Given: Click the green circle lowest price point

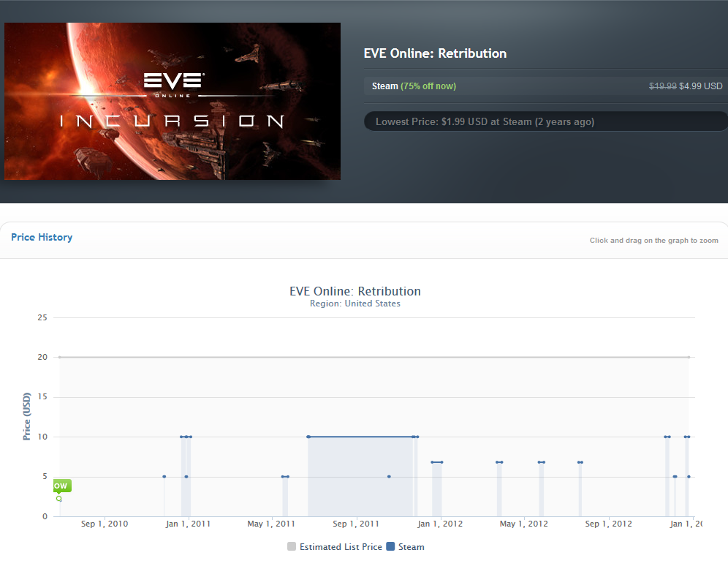Looking at the screenshot, I should [x=59, y=499].
